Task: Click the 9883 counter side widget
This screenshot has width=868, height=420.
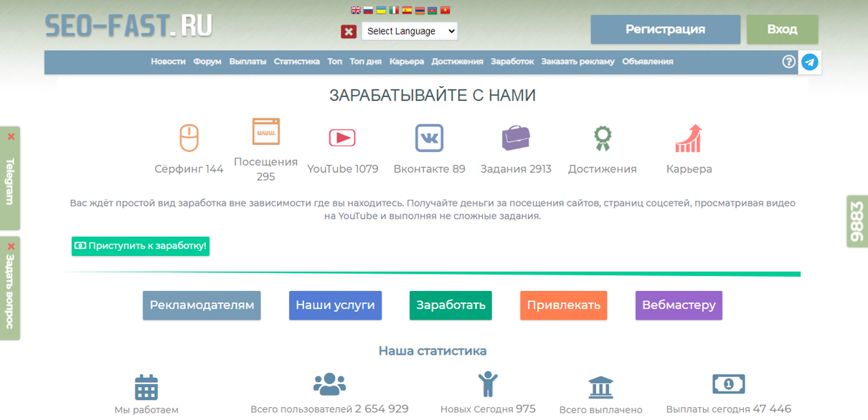Action: click(x=857, y=221)
